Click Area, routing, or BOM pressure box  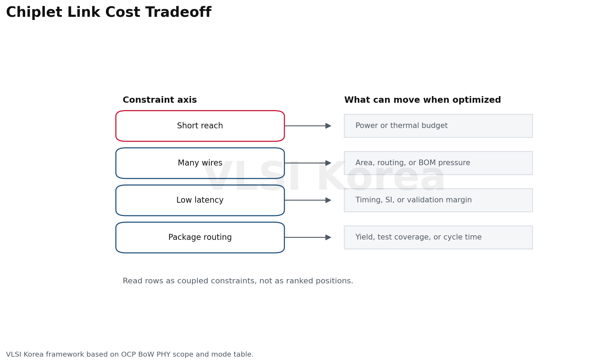coord(438,163)
